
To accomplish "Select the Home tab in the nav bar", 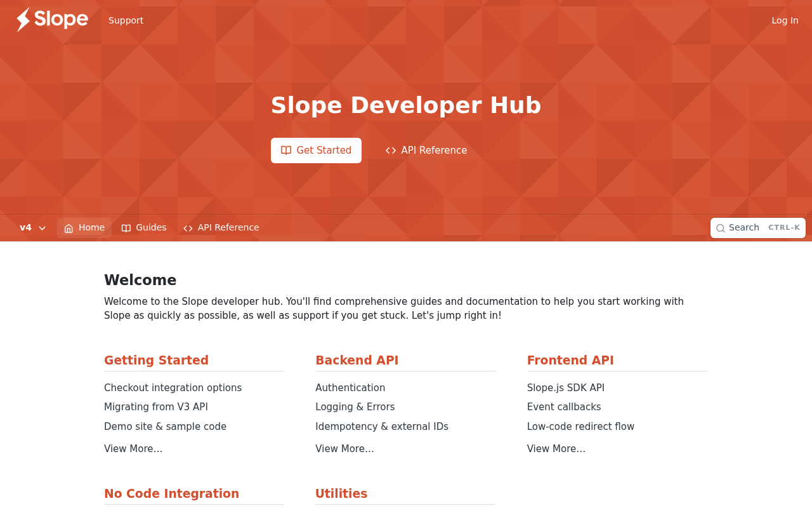I will coord(84,228).
